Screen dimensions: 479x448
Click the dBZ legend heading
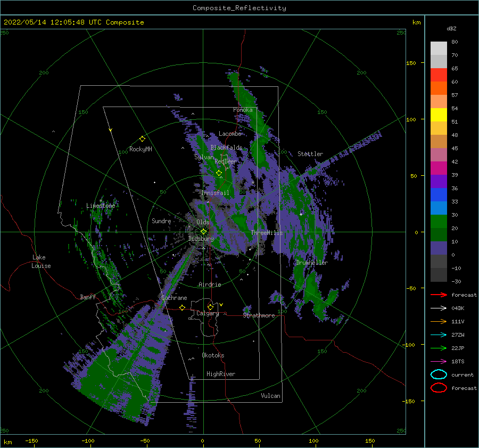point(451,28)
